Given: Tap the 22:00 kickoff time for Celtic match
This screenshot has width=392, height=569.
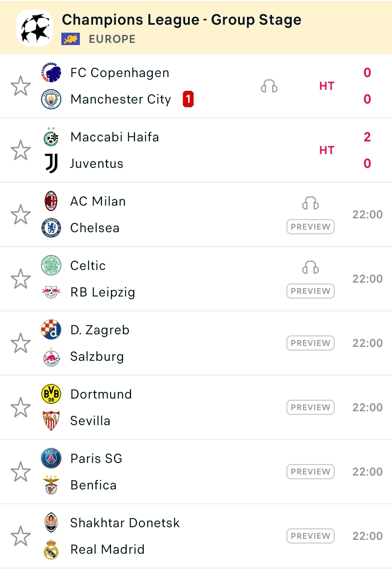Looking at the screenshot, I should coord(367,279).
